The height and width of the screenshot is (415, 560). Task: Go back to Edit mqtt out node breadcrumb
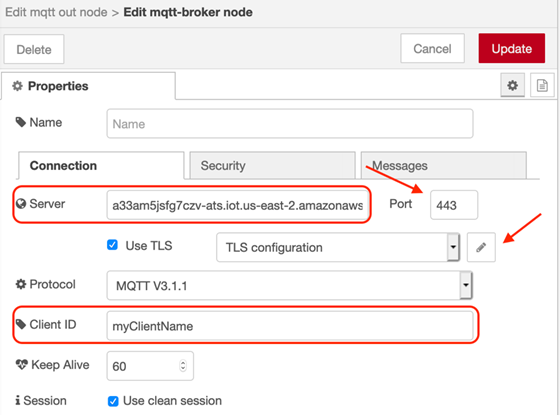pos(56,12)
